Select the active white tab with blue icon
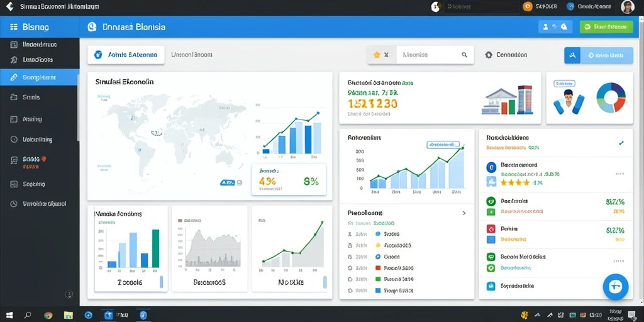The image size is (644, 322). click(126, 55)
